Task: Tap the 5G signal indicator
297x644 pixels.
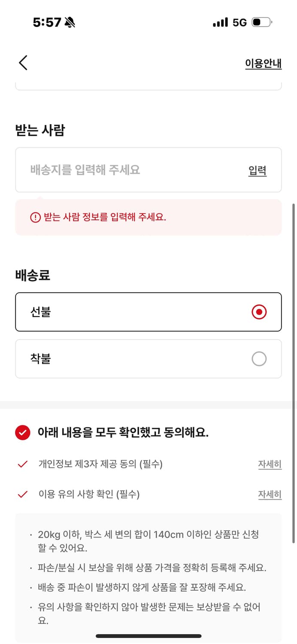Action: (237, 24)
